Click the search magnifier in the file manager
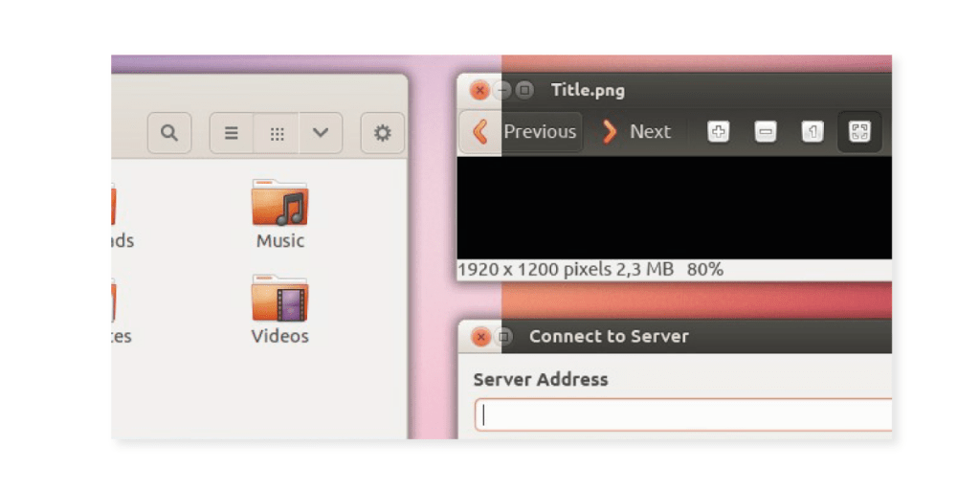The width and height of the screenshot is (980, 490). tap(169, 133)
